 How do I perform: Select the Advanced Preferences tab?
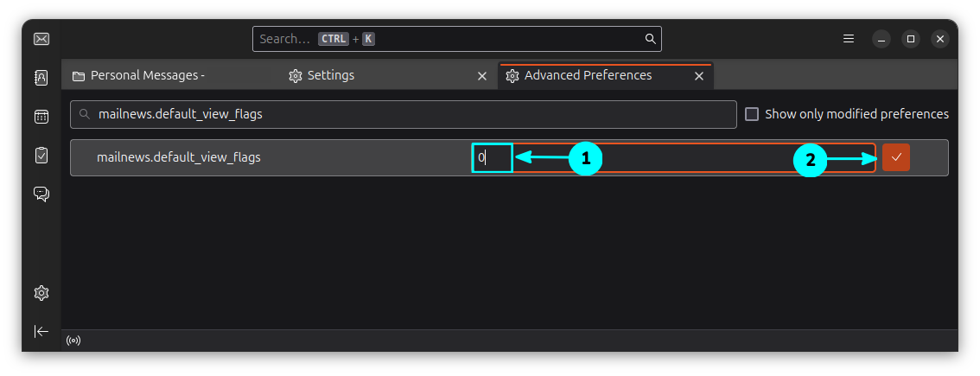[x=596, y=76]
